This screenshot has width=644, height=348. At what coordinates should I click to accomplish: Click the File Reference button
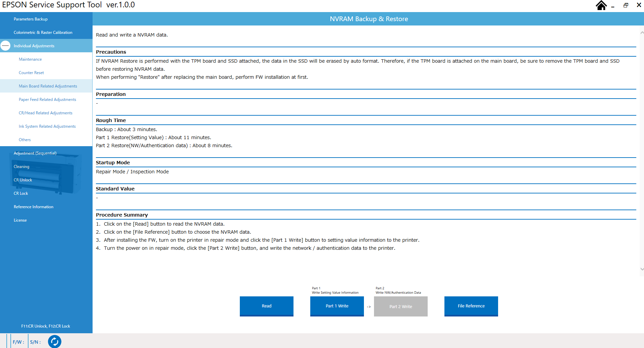[x=471, y=306]
